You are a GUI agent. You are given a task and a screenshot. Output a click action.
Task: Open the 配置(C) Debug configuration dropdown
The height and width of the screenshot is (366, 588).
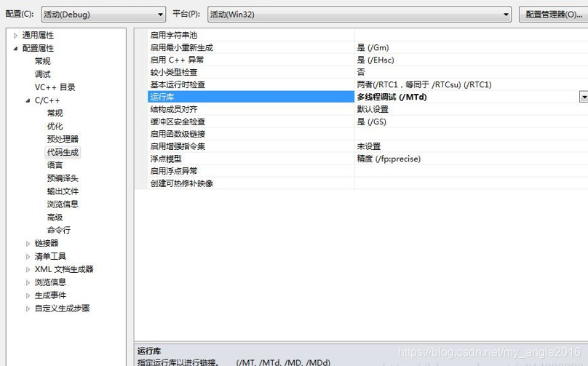pyautogui.click(x=103, y=15)
